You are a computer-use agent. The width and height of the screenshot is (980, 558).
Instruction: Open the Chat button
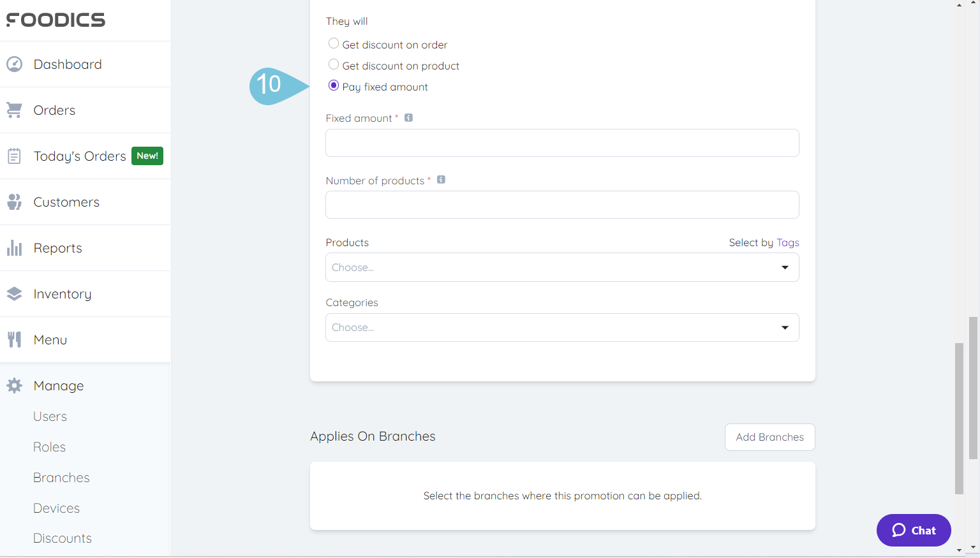click(x=914, y=530)
